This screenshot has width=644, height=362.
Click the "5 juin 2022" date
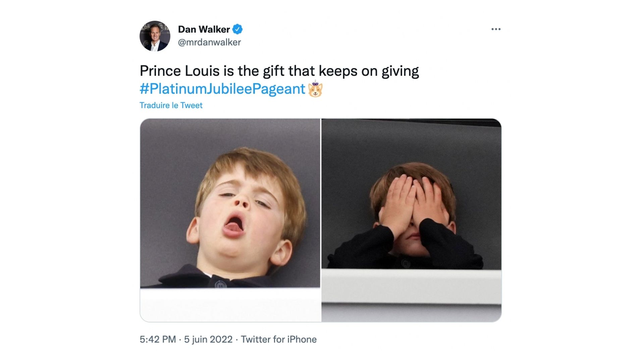[x=208, y=340]
